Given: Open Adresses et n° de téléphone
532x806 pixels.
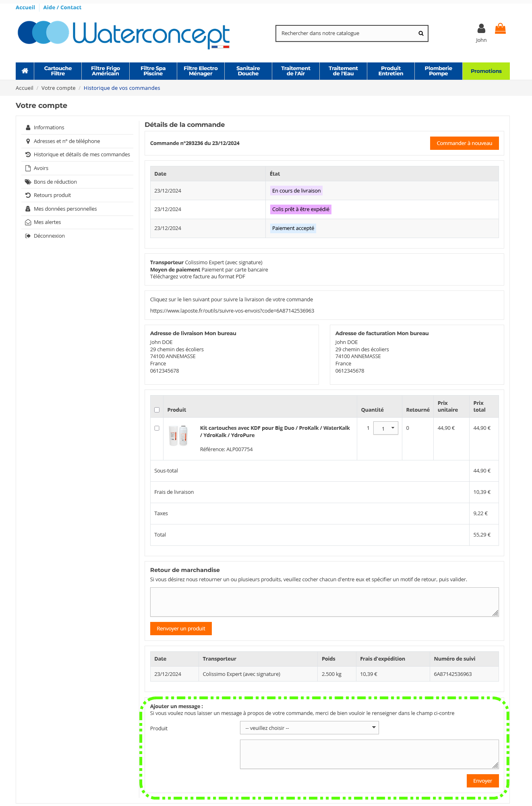Looking at the screenshot, I should click(67, 141).
